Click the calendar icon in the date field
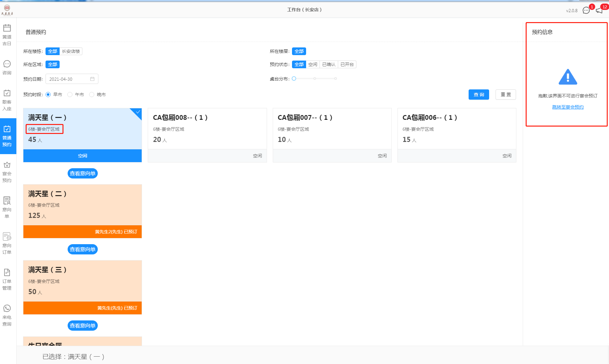The image size is (609, 364). tap(92, 79)
